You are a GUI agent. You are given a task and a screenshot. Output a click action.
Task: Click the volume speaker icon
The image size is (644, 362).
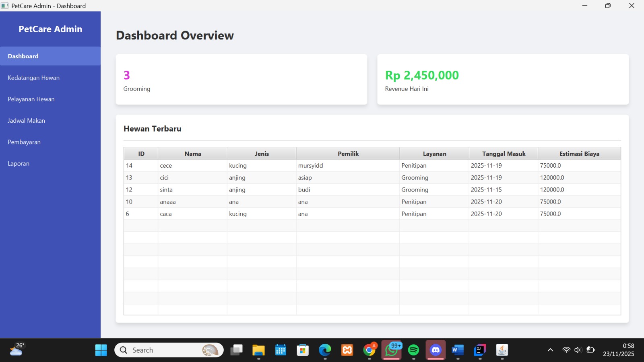pos(578,350)
